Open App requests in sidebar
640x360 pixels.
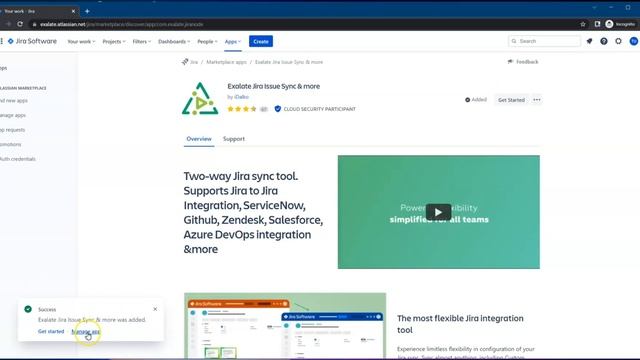(x=12, y=130)
